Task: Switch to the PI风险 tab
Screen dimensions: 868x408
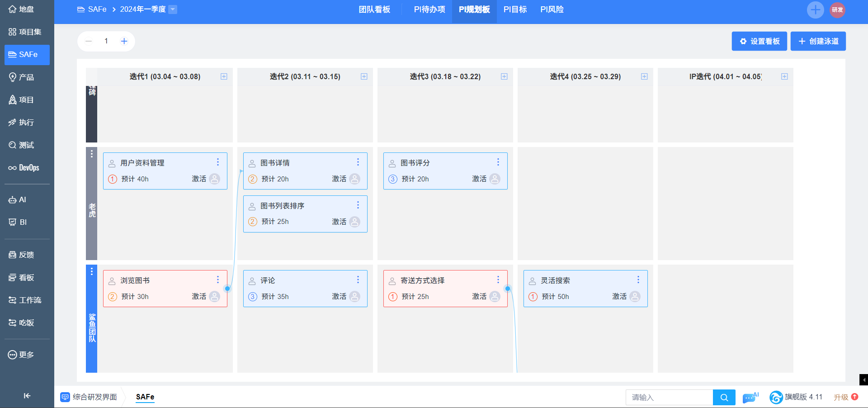Action: tap(552, 9)
